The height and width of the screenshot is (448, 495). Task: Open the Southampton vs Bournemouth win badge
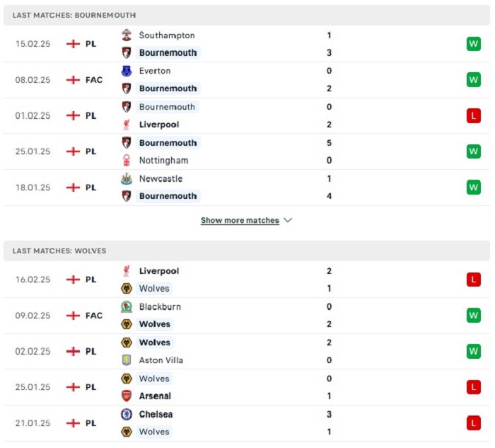click(473, 44)
